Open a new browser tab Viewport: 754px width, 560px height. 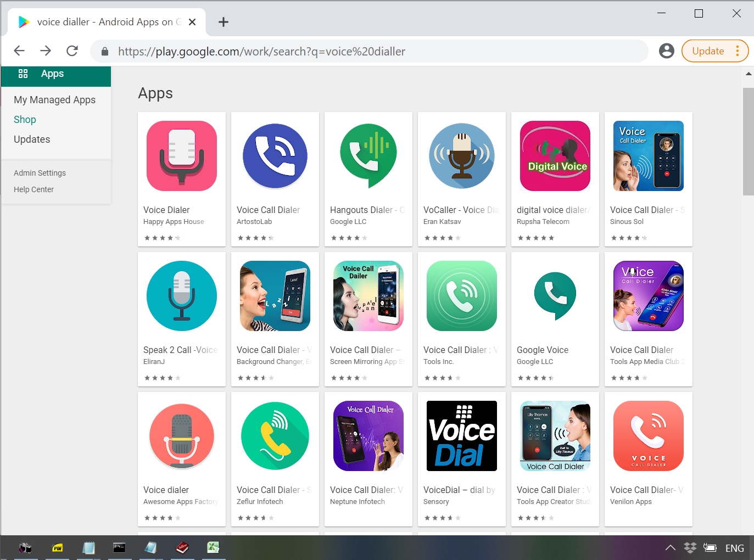click(223, 22)
